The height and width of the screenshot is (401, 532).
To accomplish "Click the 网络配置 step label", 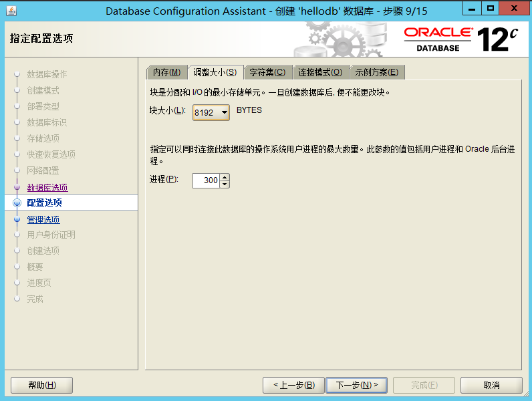I will coord(43,170).
